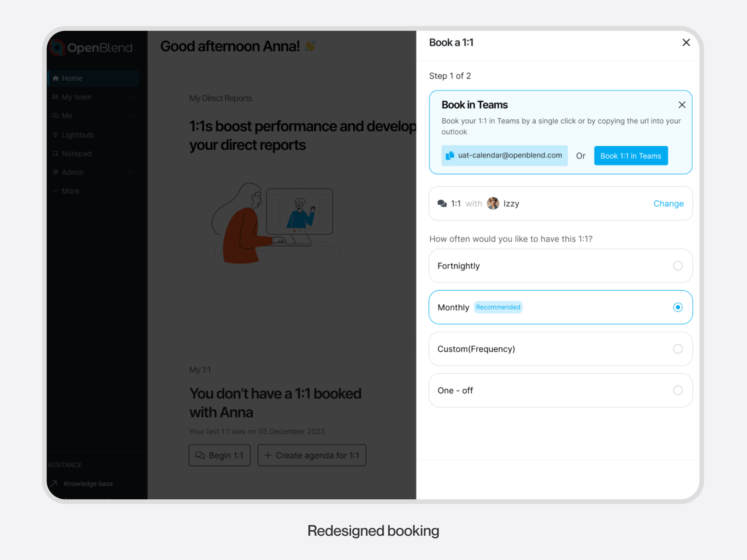Viewport: 747px width, 560px height.
Task: Open My team in the sidebar
Action: point(93,97)
